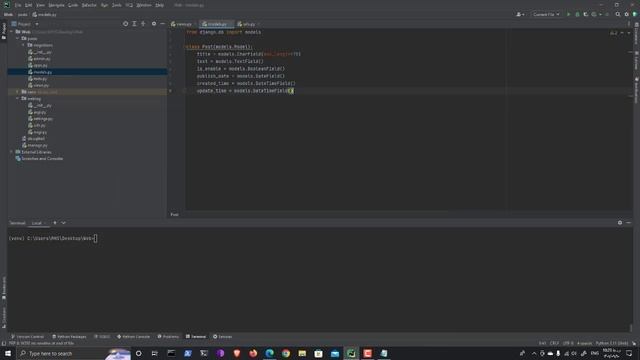The width and height of the screenshot is (640, 360).
Task: Collapse the posts folder in the tree
Action: coord(18,38)
